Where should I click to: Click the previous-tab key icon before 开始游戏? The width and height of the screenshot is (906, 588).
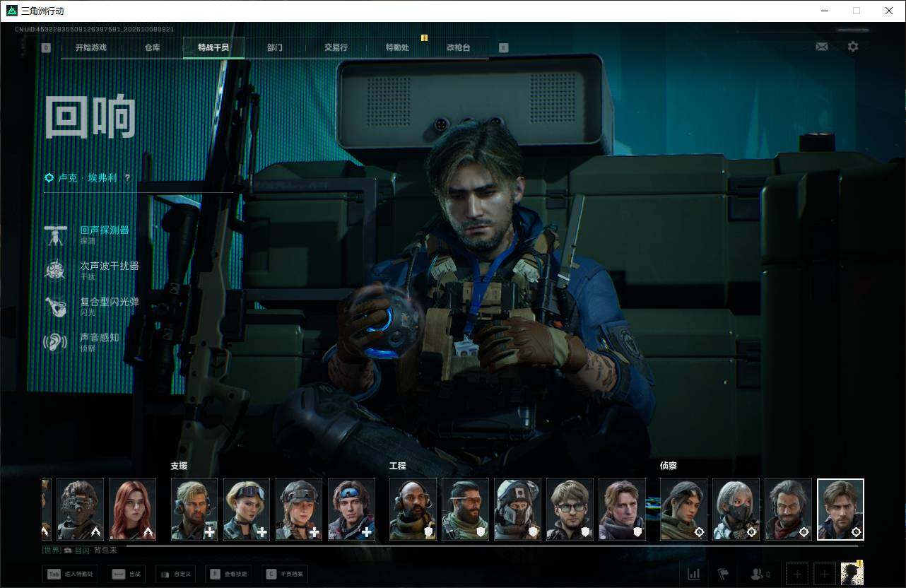point(47,48)
